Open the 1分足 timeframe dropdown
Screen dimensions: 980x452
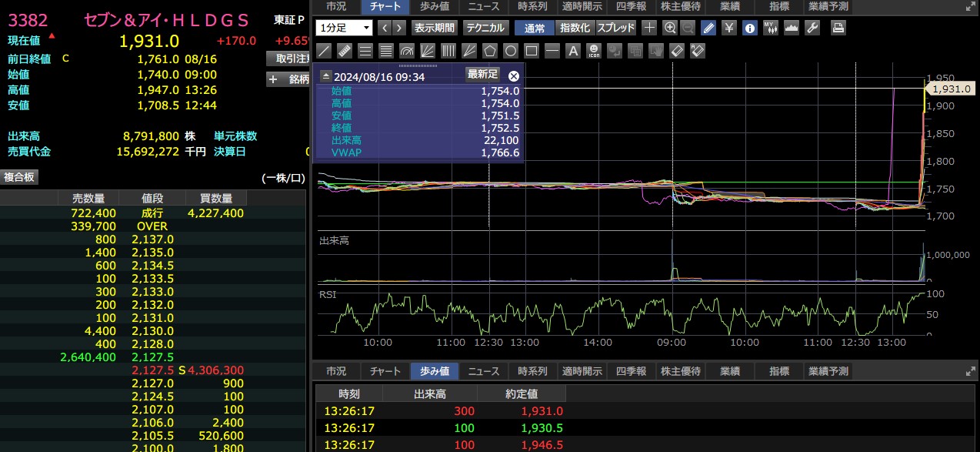point(344,28)
